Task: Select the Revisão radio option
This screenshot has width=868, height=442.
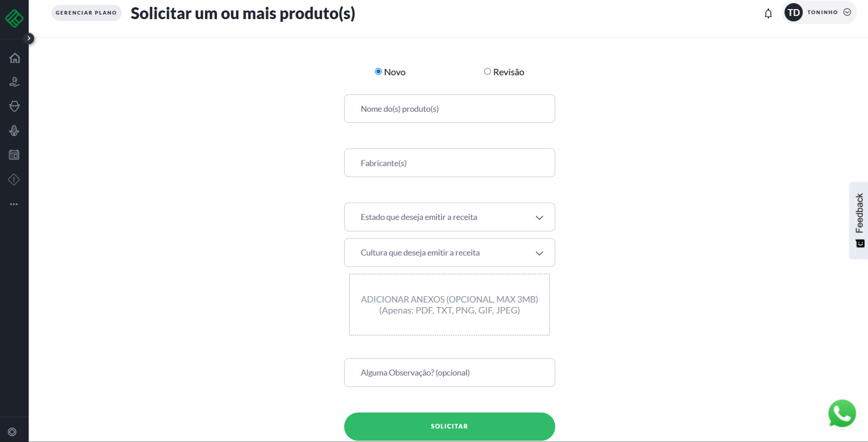Action: tap(487, 72)
